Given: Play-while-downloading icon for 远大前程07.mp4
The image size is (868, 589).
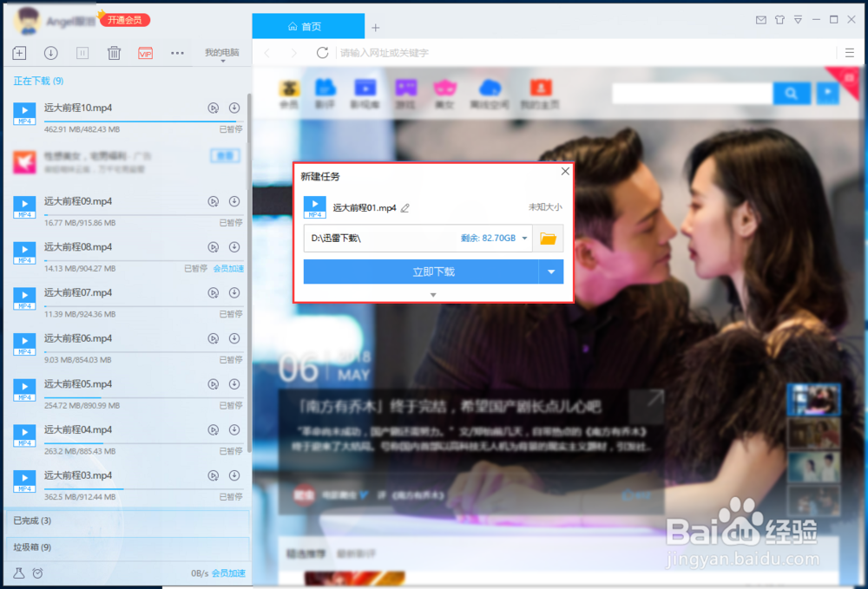Looking at the screenshot, I should click(x=214, y=292).
